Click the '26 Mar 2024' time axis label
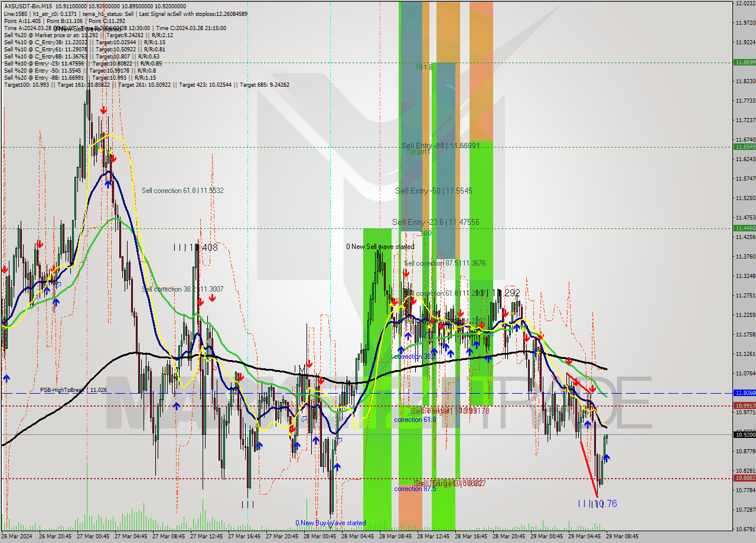Image resolution: width=756 pixels, height=543 pixels. pos(17,537)
